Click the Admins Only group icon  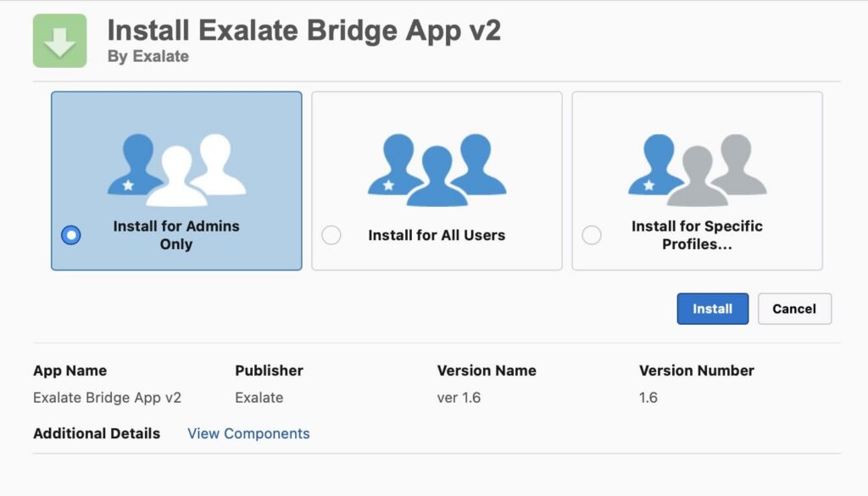pyautogui.click(x=176, y=170)
